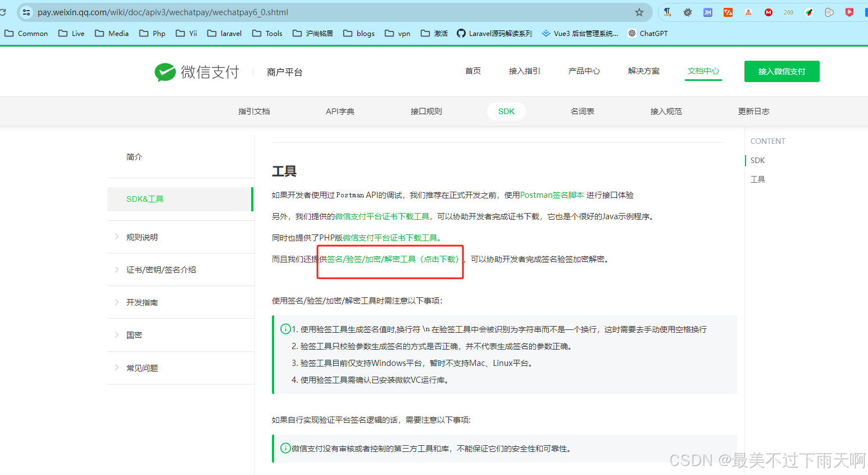Switch to the 接口规则 tab

point(426,111)
